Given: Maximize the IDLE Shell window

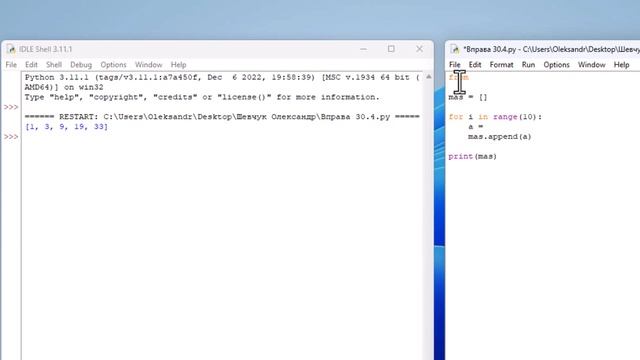Looking at the screenshot, I should coord(391,49).
